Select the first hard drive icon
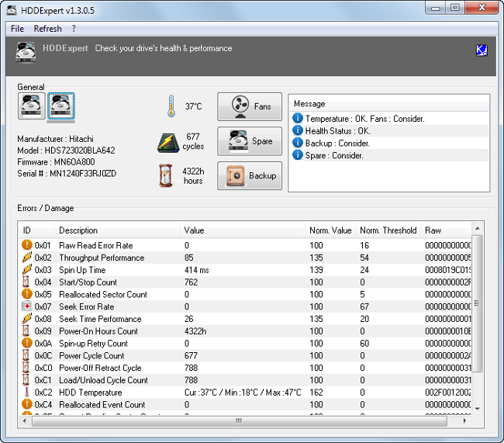Image resolution: width=504 pixels, height=443 pixels. (x=32, y=106)
